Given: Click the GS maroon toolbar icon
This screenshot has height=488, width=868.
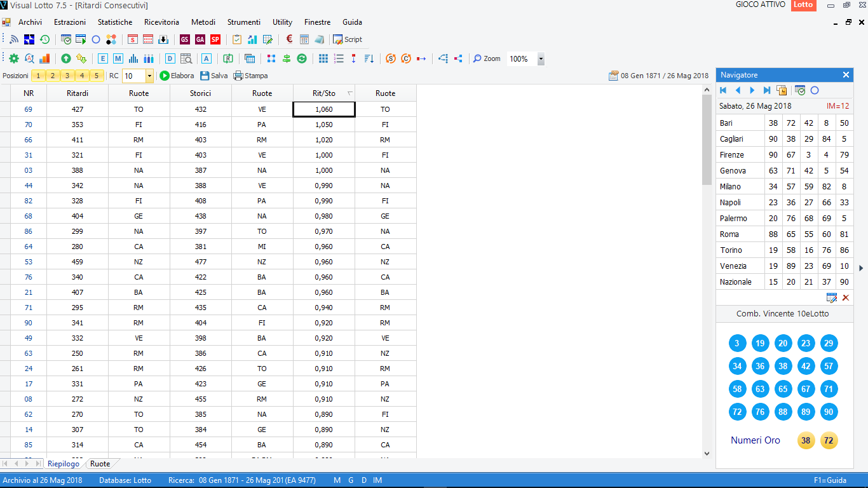Looking at the screenshot, I should [x=185, y=39].
